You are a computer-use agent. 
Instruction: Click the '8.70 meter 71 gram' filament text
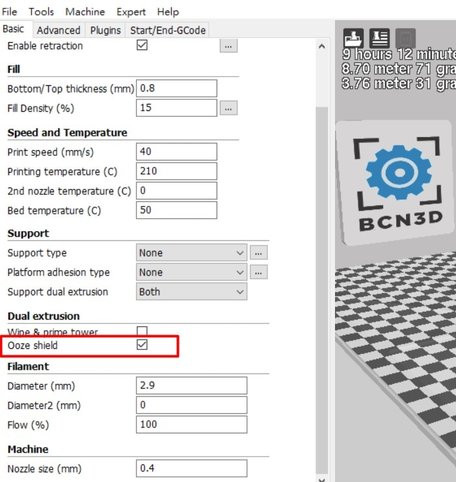[x=399, y=69]
